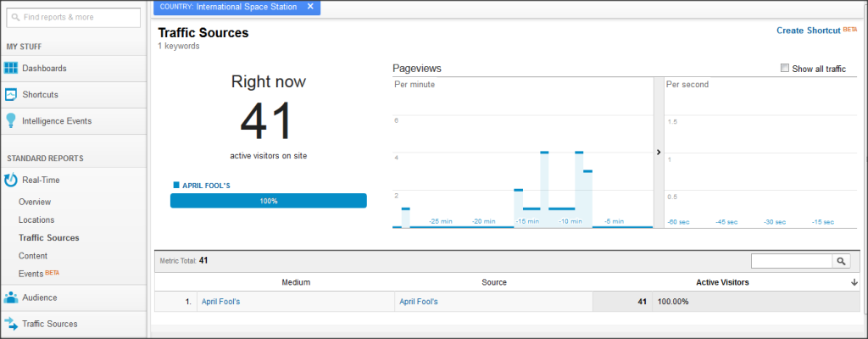The image size is (868, 339).
Task: Click the 41 active visitors count
Action: 265,122
